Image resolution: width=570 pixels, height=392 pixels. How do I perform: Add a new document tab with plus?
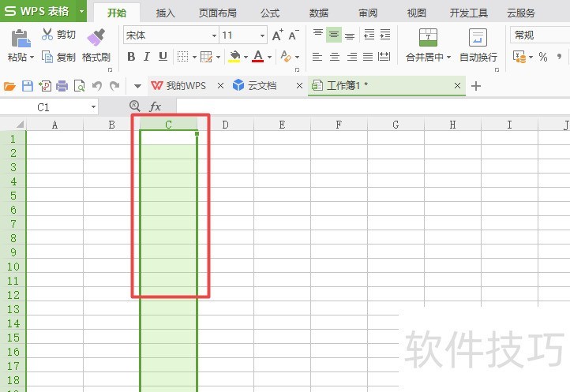click(x=475, y=86)
